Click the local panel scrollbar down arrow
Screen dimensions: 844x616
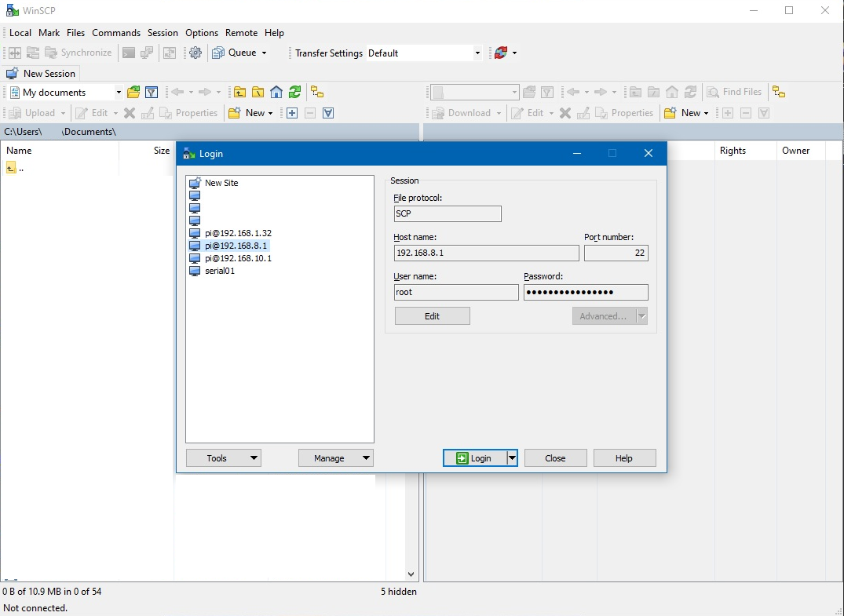point(411,574)
